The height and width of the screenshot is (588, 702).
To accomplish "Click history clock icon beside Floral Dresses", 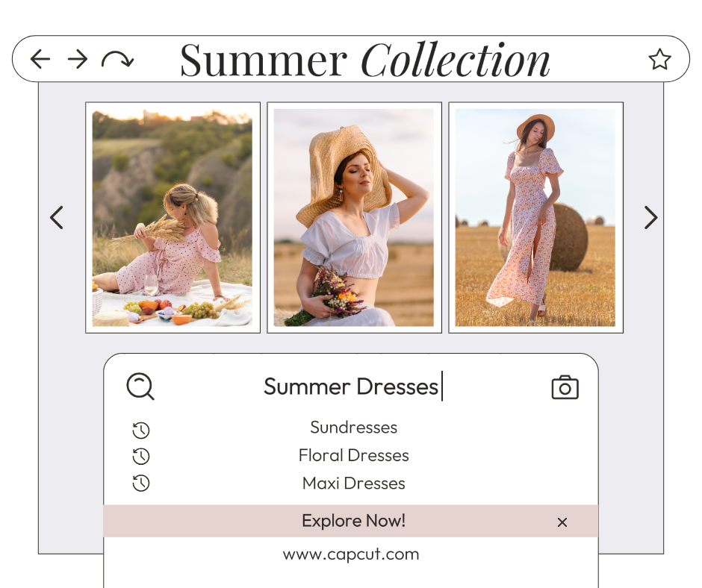I will point(141,457).
